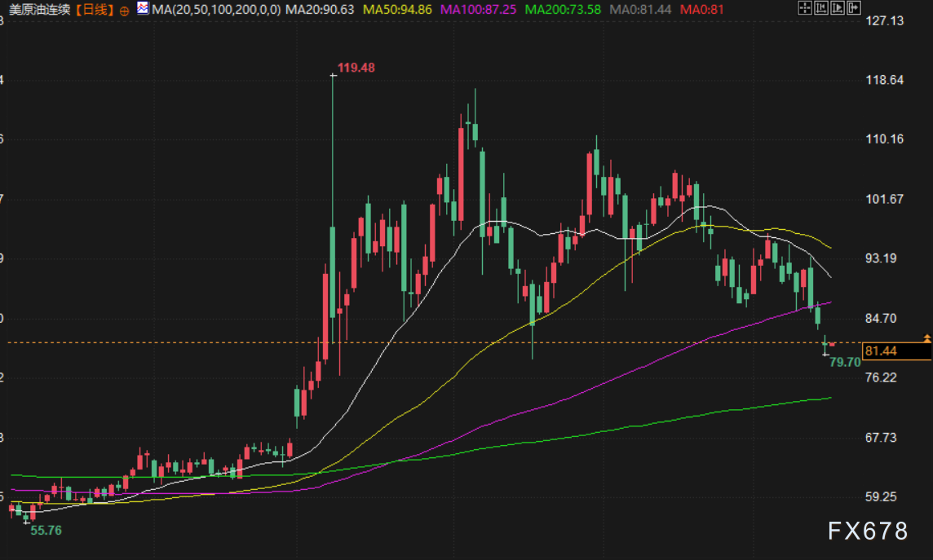Click the 118.64 price axis label
This screenshot has height=560, width=933.
coord(885,80)
